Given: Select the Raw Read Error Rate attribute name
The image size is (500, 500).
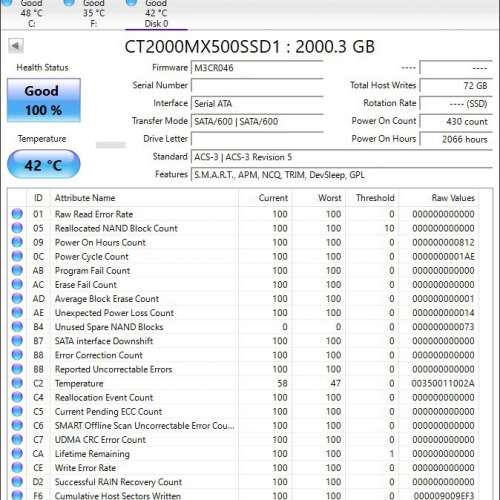Looking at the screenshot, I should (x=94, y=214).
